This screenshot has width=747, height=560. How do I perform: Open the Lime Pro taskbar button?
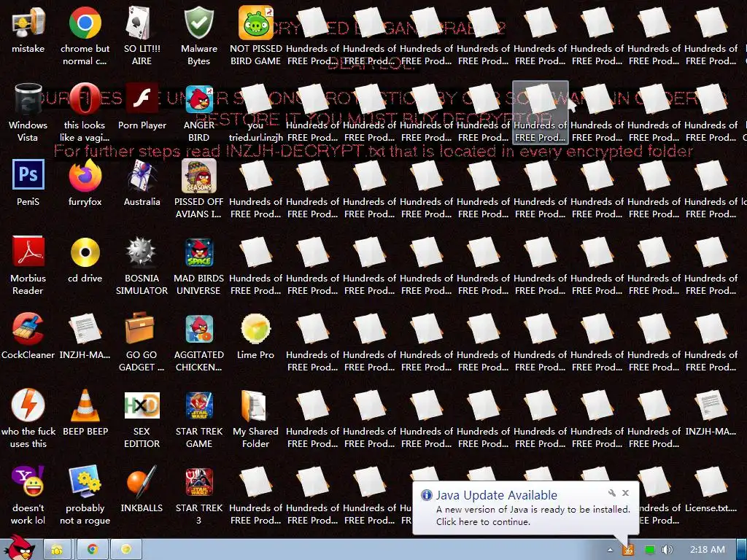[x=126, y=550]
